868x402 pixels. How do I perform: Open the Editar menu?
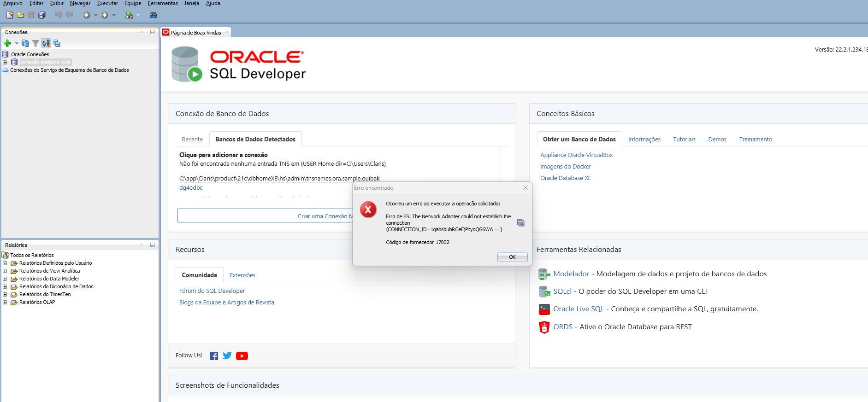pyautogui.click(x=36, y=3)
